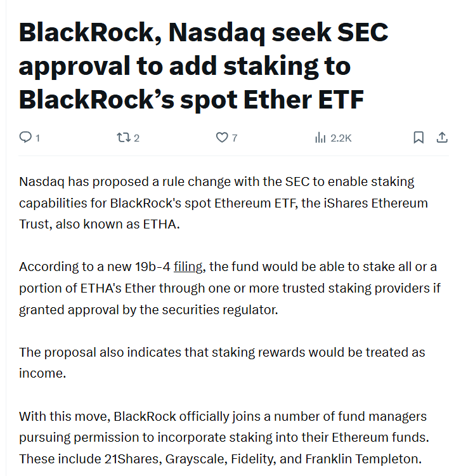Like the article with the heart icon
Viewport: 461px width, 476px height.
(x=222, y=137)
